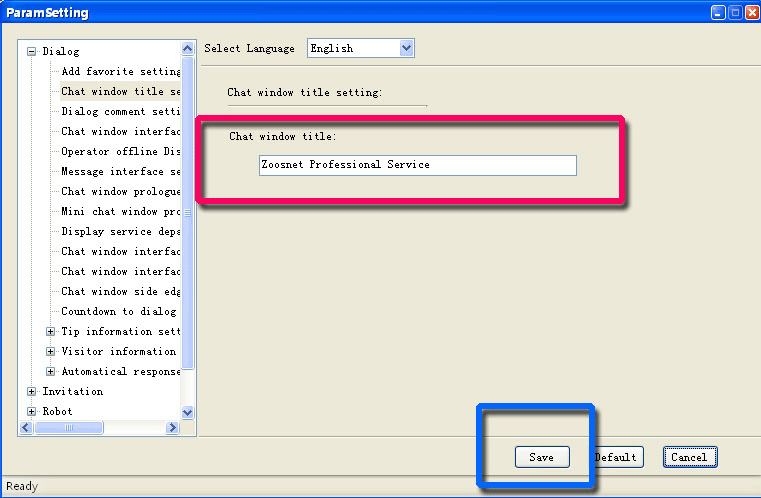Click the Chat window title text field

(x=418, y=165)
